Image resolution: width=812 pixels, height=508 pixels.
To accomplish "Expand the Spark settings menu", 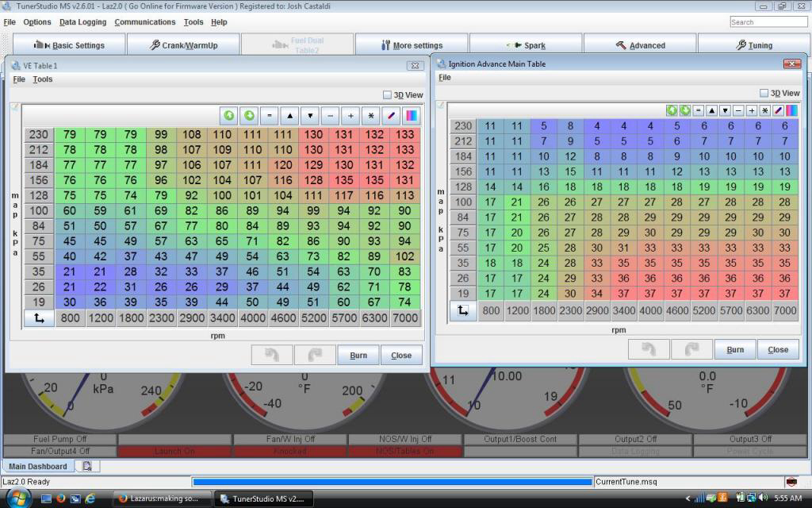I will (526, 45).
